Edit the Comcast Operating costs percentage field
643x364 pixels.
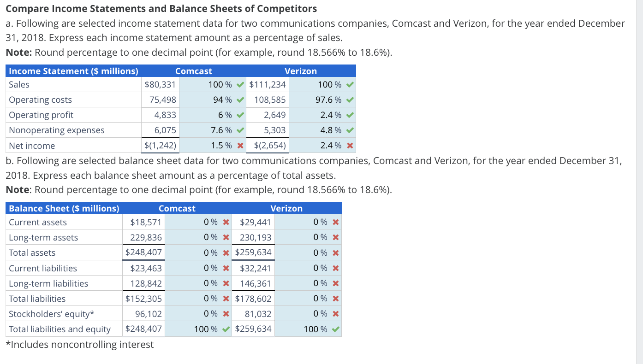(213, 100)
